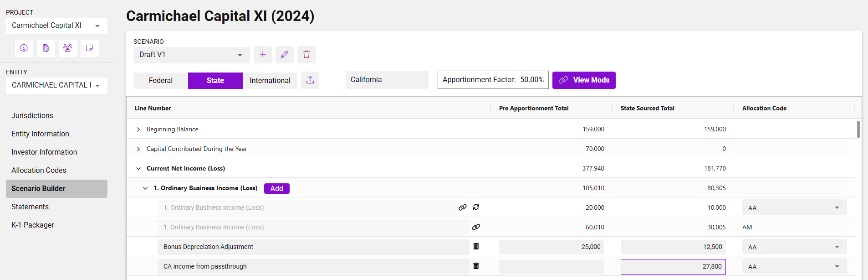Open the Draft V1 scenario dropdown
This screenshot has height=280, width=868.
coord(191,55)
